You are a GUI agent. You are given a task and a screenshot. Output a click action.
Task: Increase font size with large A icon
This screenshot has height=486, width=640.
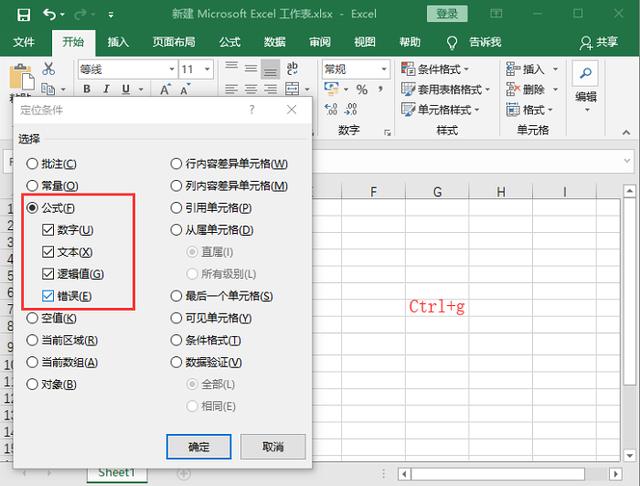[165, 89]
